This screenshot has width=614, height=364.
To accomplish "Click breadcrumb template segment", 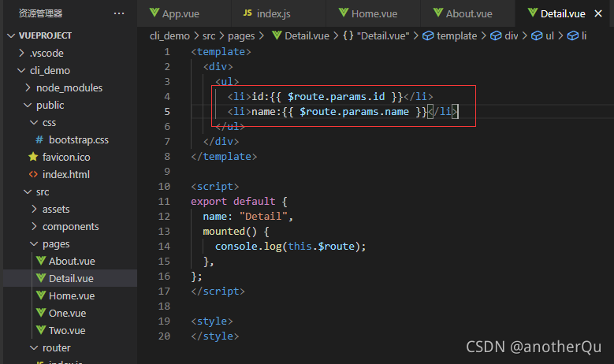I will tap(456, 36).
